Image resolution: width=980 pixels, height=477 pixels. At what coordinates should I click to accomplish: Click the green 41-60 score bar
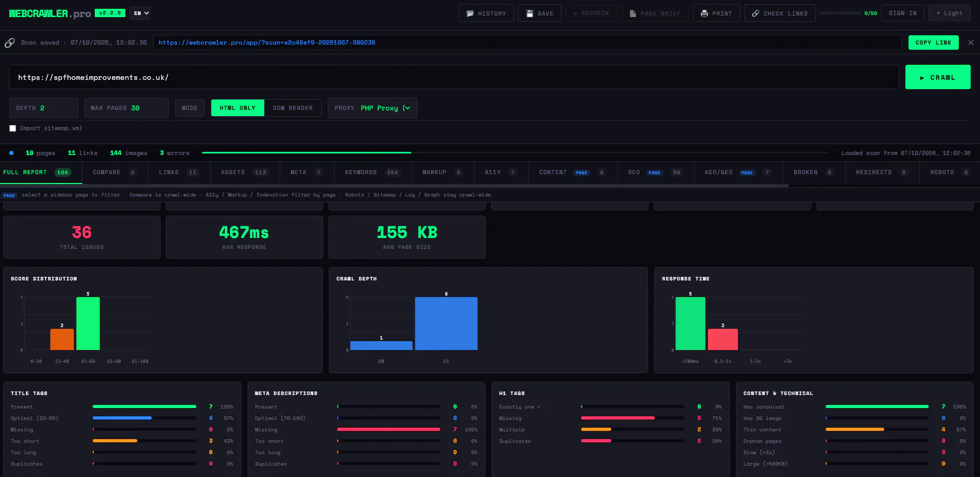click(88, 324)
